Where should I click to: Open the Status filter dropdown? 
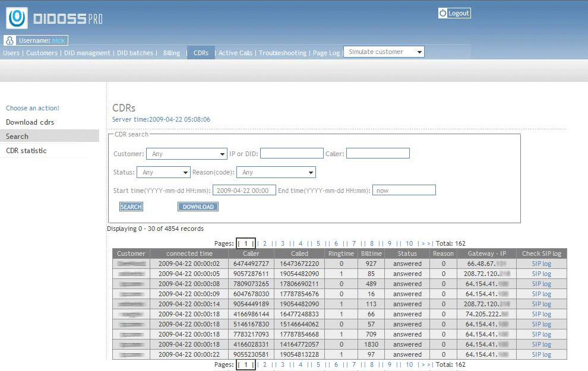163,172
